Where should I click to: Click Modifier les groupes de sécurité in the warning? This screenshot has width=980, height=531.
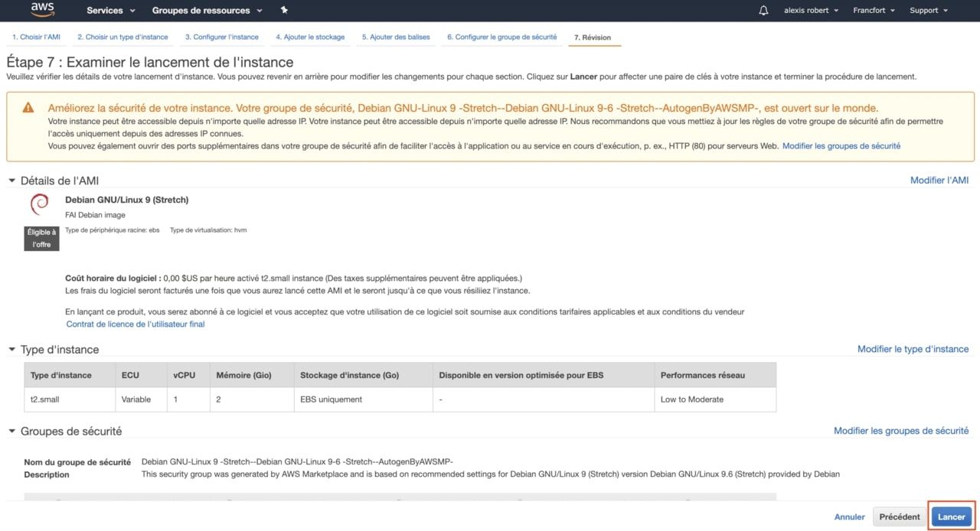point(841,146)
